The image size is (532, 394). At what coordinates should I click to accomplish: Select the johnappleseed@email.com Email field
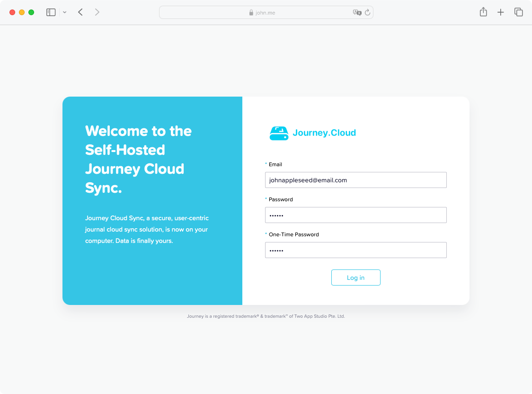(x=355, y=180)
